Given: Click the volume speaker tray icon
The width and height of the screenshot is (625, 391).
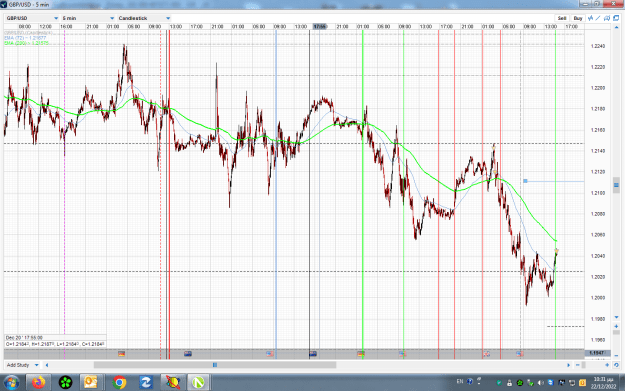Looking at the screenshot, I should coord(541,383).
